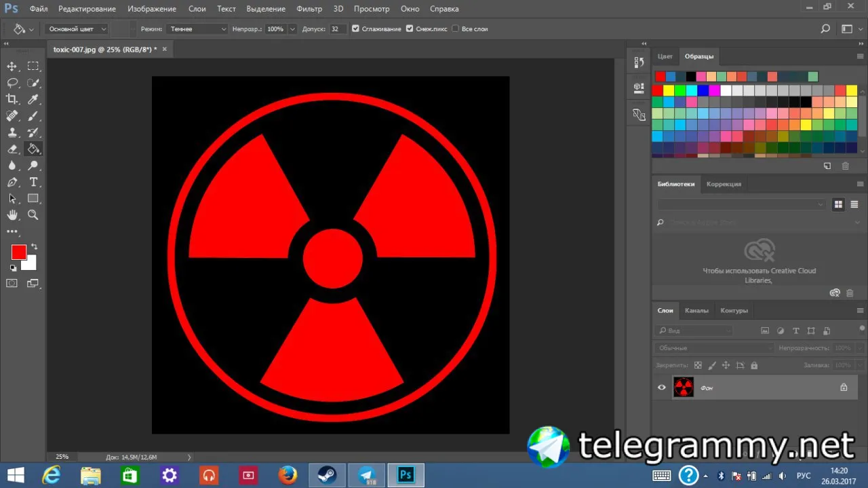
Task: Open the Режим blend mode dropdown
Action: coord(197,29)
